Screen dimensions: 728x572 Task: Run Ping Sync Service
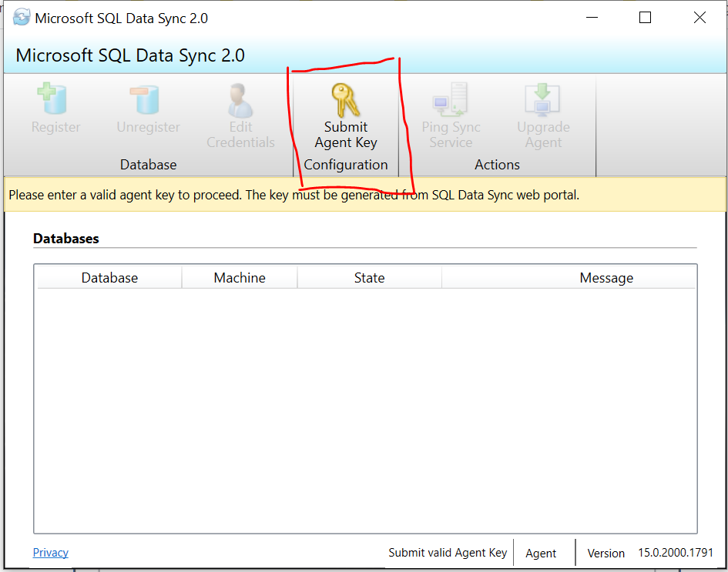(x=451, y=116)
